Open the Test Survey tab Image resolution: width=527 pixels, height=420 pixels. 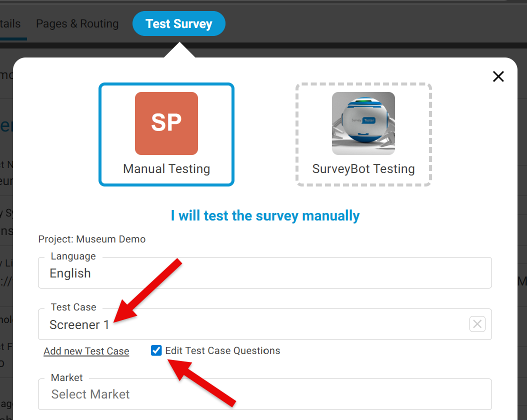[179, 23]
